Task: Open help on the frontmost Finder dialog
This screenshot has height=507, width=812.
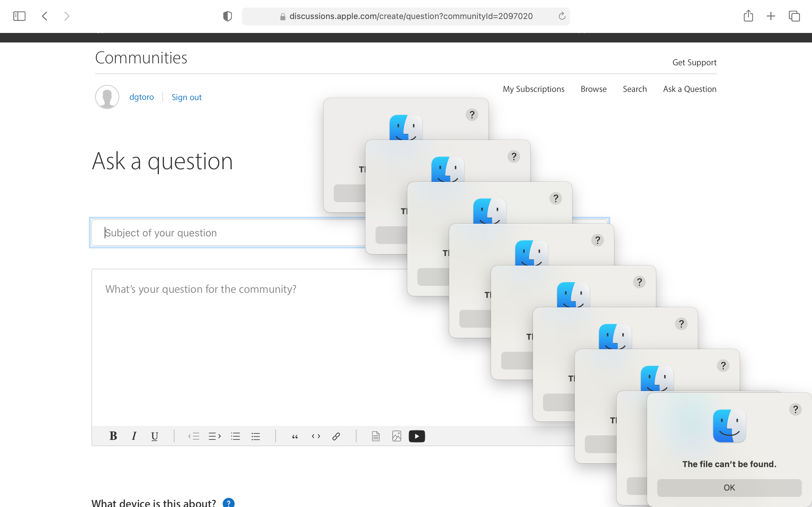Action: pos(795,409)
